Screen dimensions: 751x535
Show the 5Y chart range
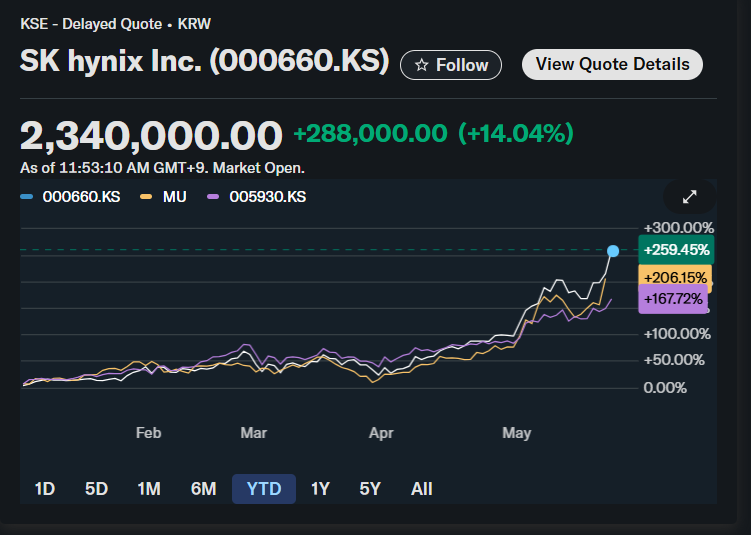coord(370,489)
